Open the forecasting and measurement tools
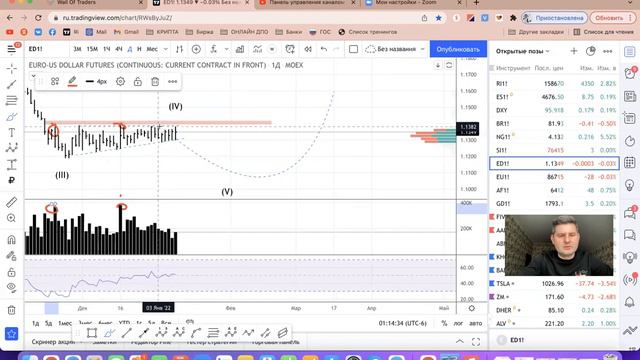Screen dimensions: 640x360 point(11,164)
